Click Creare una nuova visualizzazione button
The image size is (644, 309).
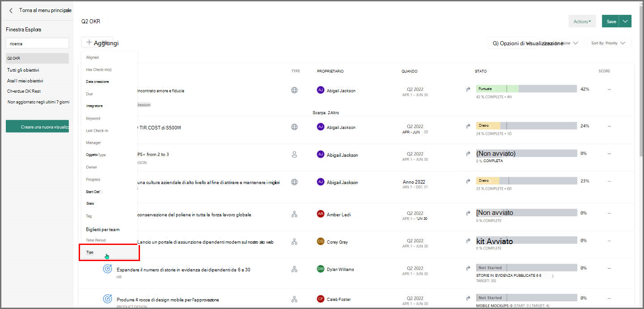[x=37, y=127]
